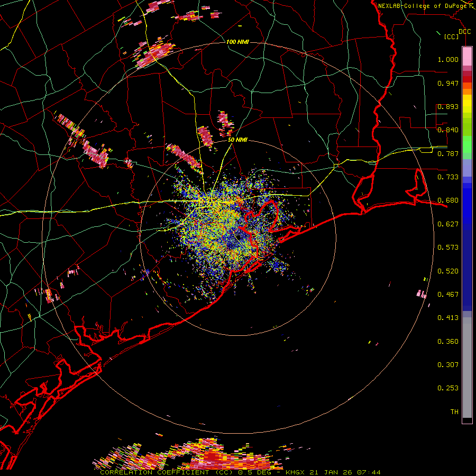Select the DCC label above the color scale
The height and width of the screenshot is (476, 476).
[x=464, y=32]
